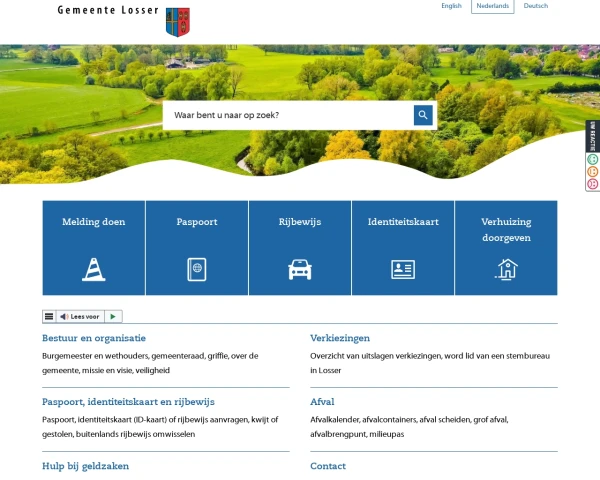Screen dimensions: 600x480
Task: Open the Melding doen tile
Action: tap(94, 248)
